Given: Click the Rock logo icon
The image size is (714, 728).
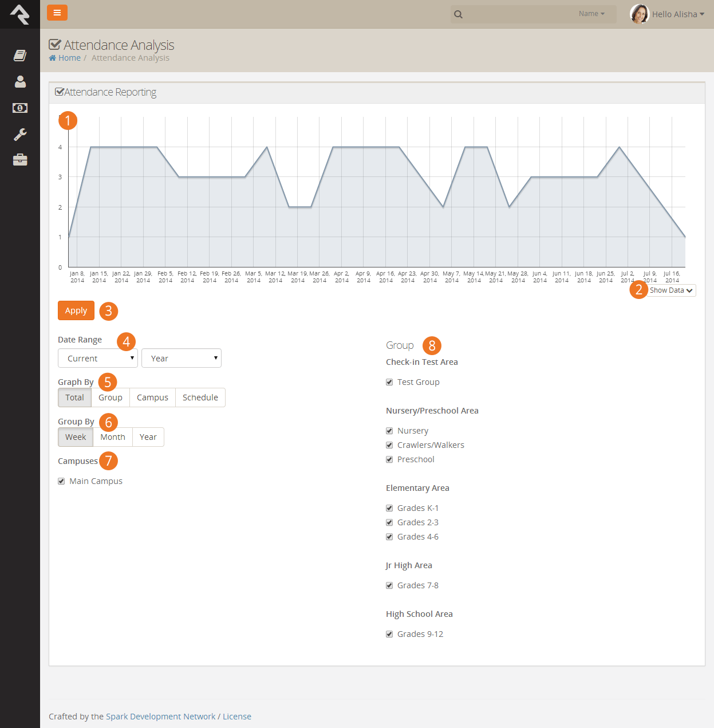Looking at the screenshot, I should [19, 14].
